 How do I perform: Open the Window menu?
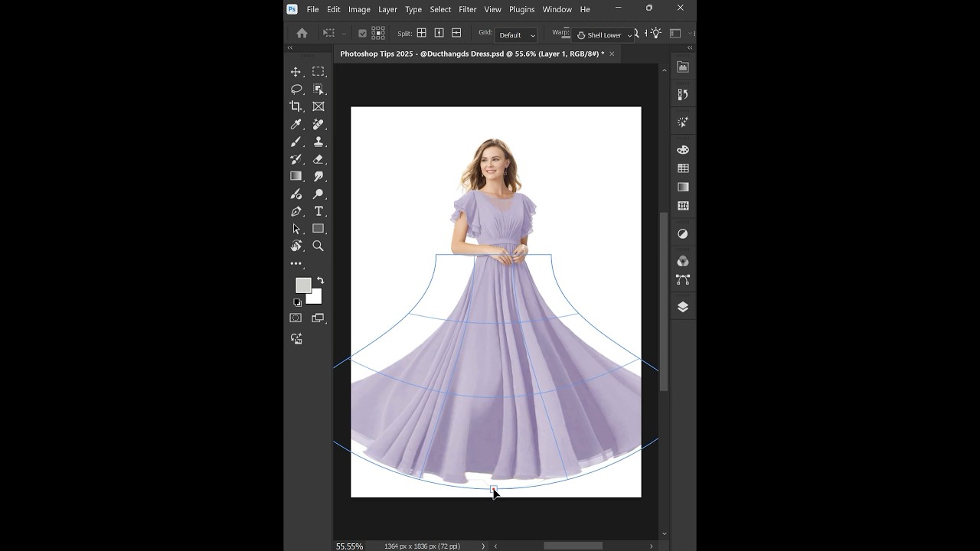pyautogui.click(x=557, y=9)
